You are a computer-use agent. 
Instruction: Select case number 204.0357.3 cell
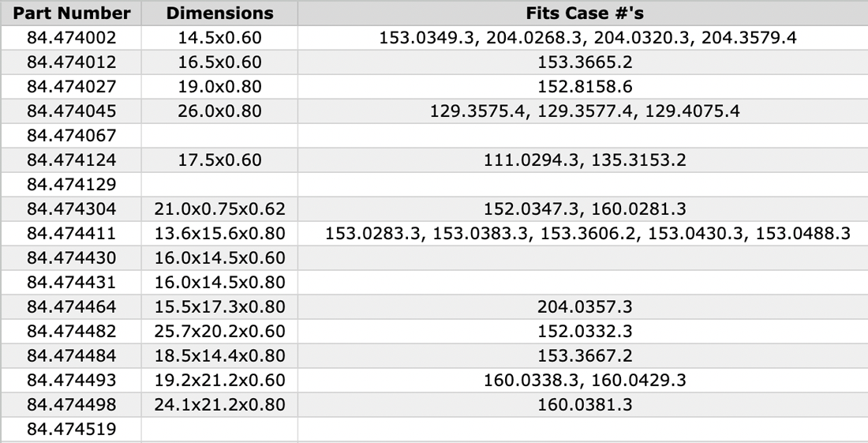584,307
